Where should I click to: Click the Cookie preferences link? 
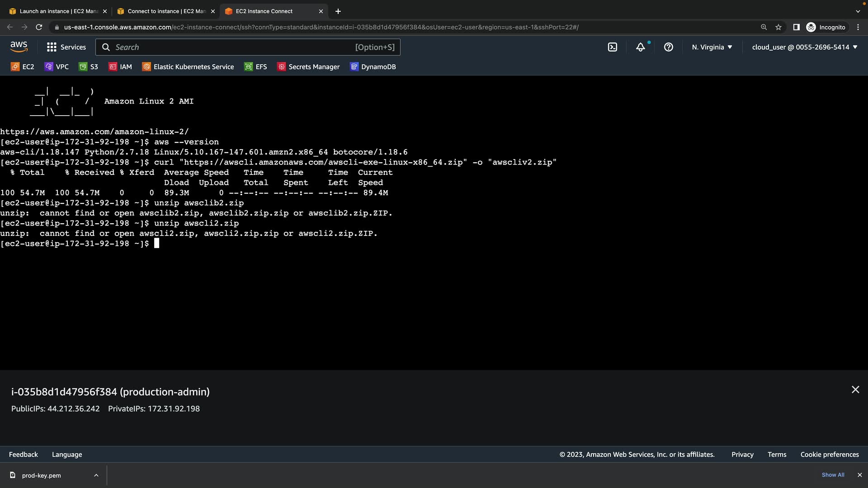(829, 455)
